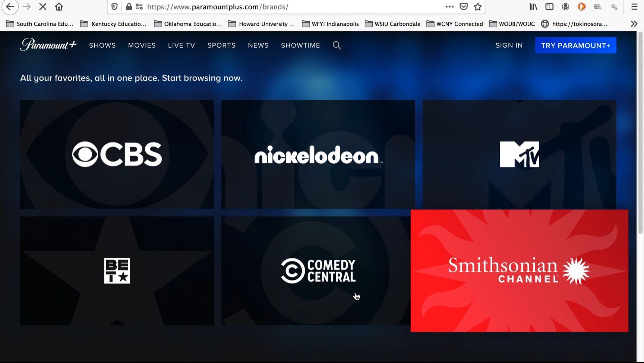Bookmark this page with the star
Viewport: 644px width, 363px height.
click(x=478, y=7)
